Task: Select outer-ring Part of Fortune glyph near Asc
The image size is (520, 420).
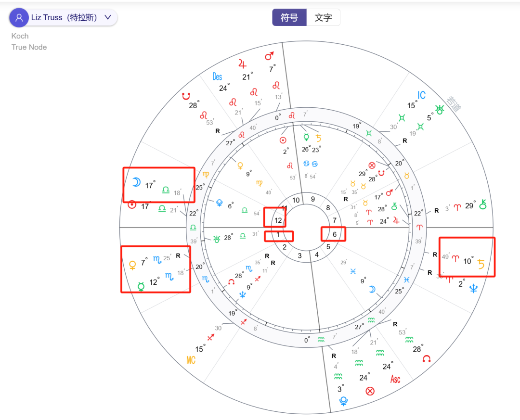Action: pos(370,391)
